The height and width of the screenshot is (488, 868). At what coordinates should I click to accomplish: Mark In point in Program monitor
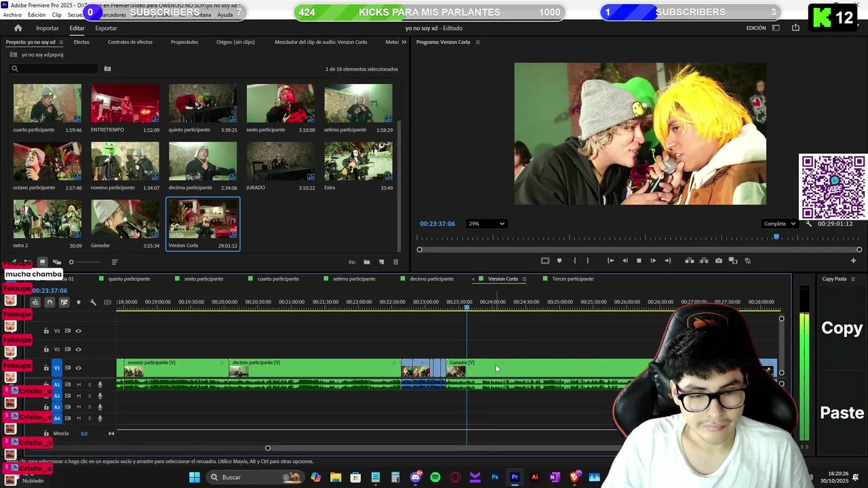point(574,260)
